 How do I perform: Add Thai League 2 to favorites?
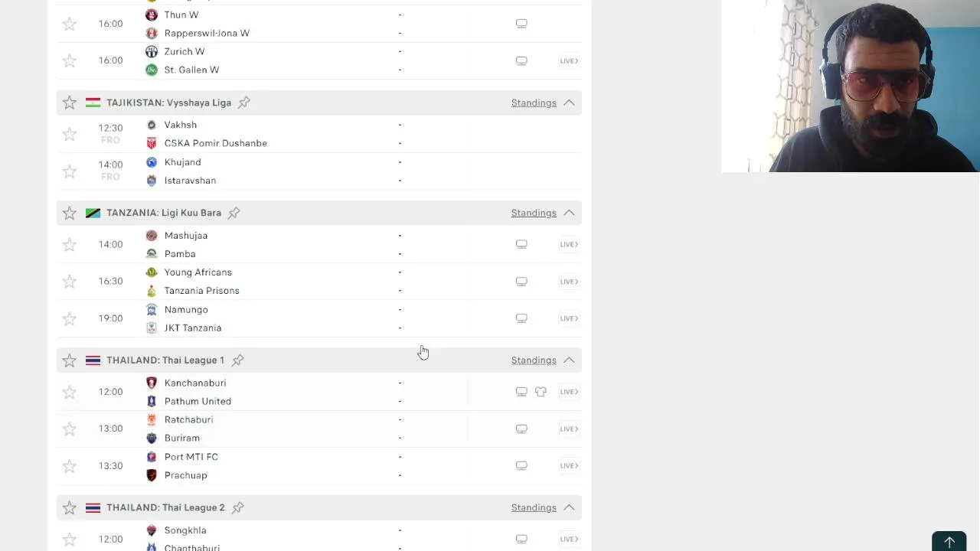click(x=70, y=507)
